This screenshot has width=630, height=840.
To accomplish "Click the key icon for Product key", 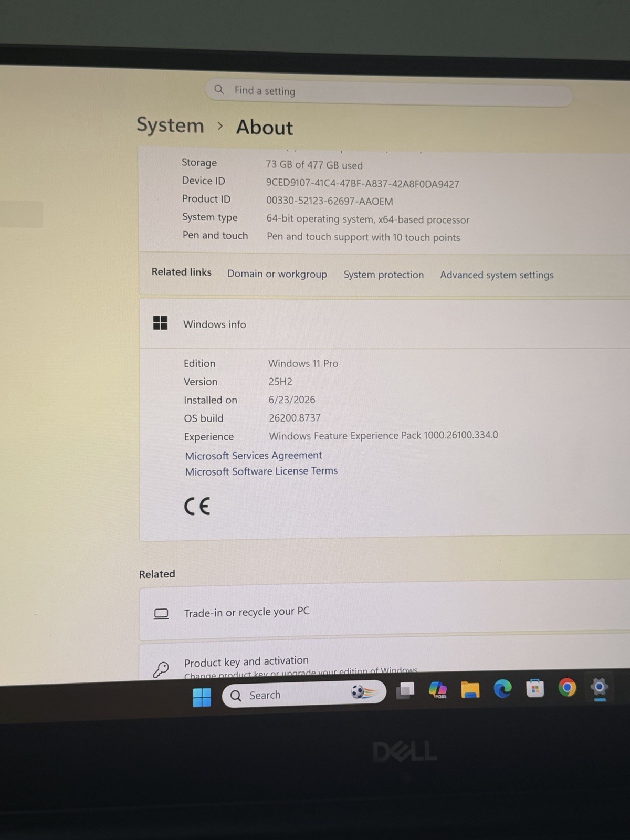I will coord(161,669).
